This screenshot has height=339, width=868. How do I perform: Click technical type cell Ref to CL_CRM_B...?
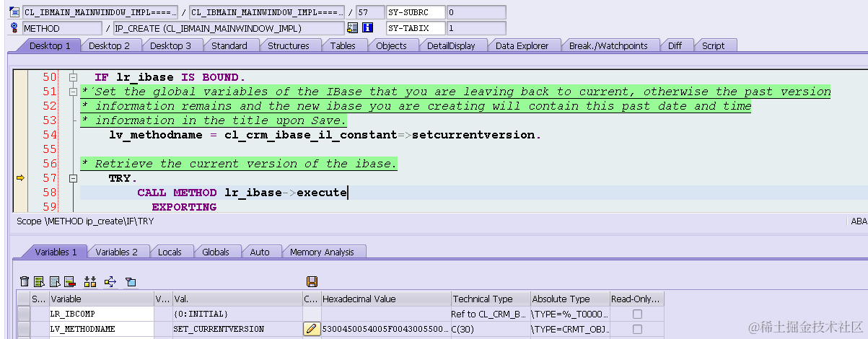[490, 314]
